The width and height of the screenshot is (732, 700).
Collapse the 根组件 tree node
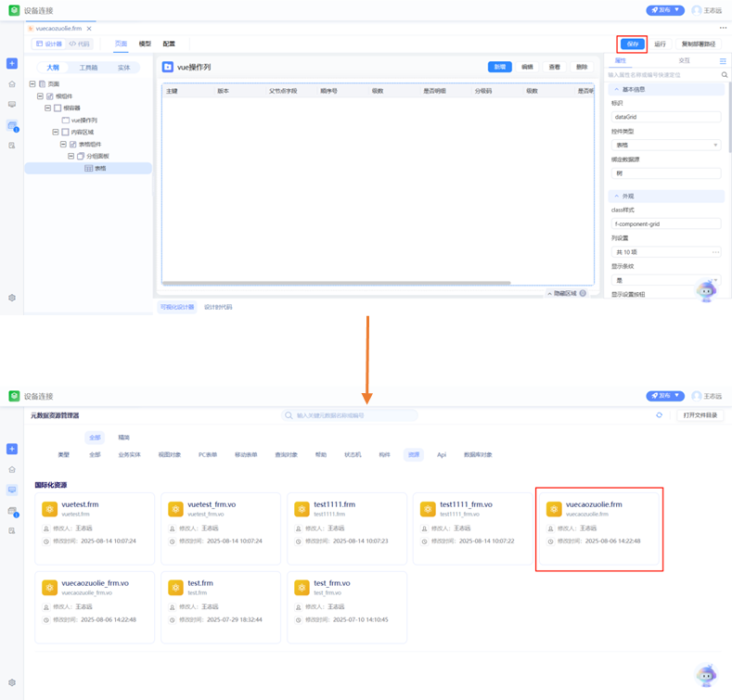coord(40,96)
